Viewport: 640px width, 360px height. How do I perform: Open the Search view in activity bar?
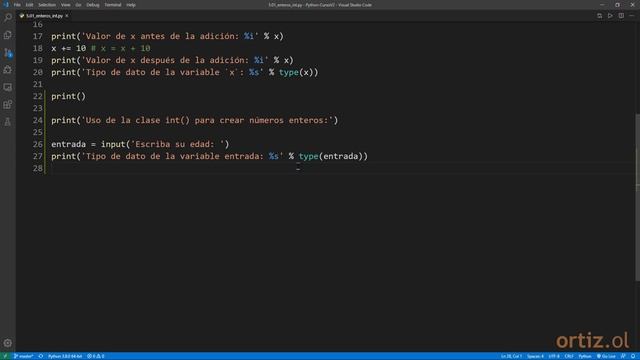click(8, 18)
